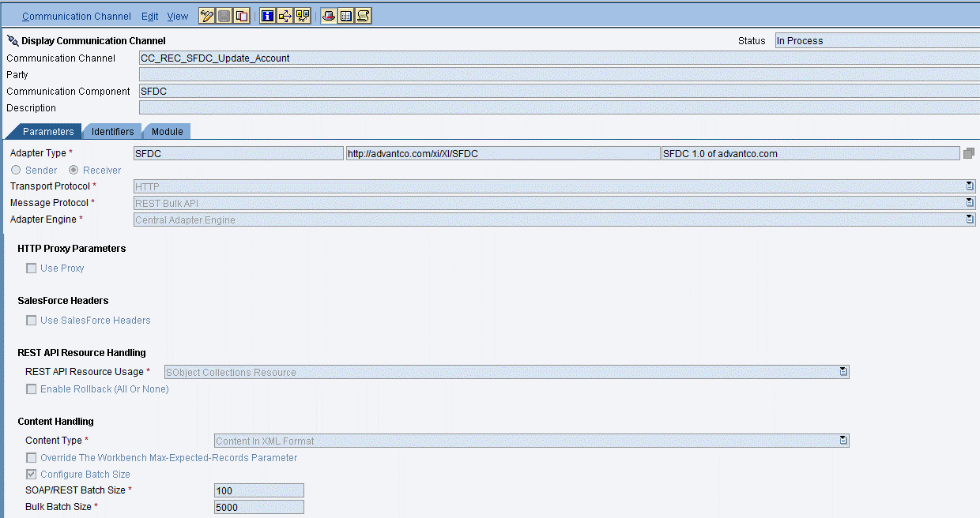Open the Communication Channel menu
980x518 pixels.
pos(76,16)
